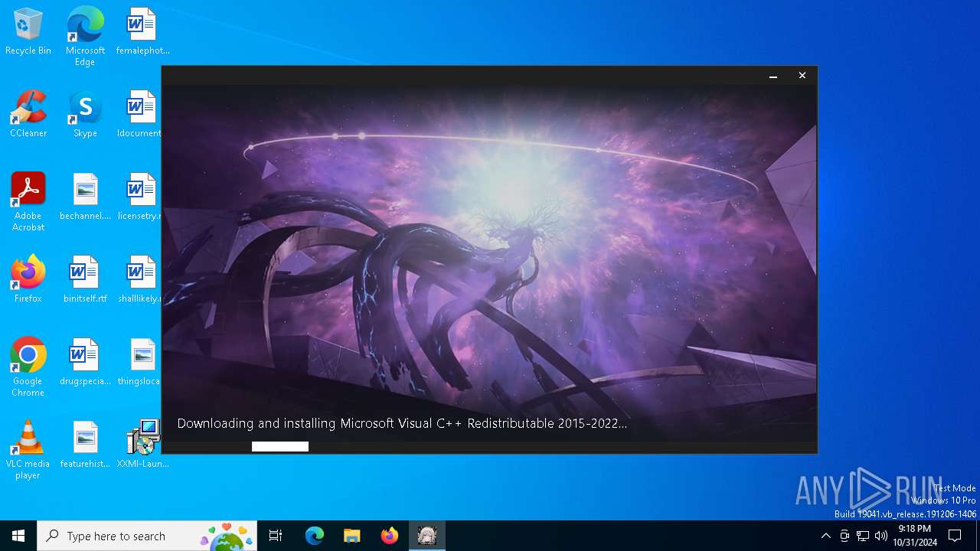Select the femalephot... Word document icon
The width and height of the screenshot is (980, 551).
click(142, 32)
